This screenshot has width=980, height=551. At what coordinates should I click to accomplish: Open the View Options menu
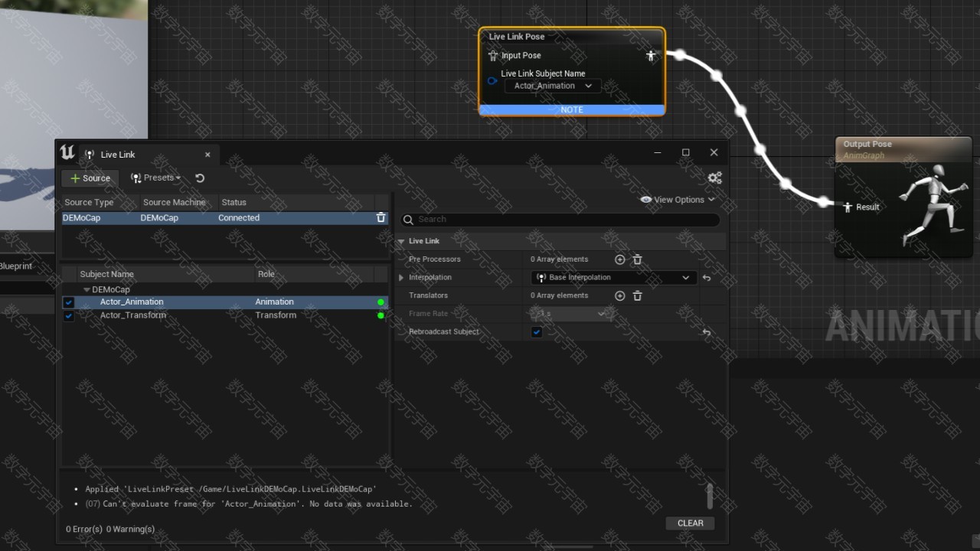(678, 200)
